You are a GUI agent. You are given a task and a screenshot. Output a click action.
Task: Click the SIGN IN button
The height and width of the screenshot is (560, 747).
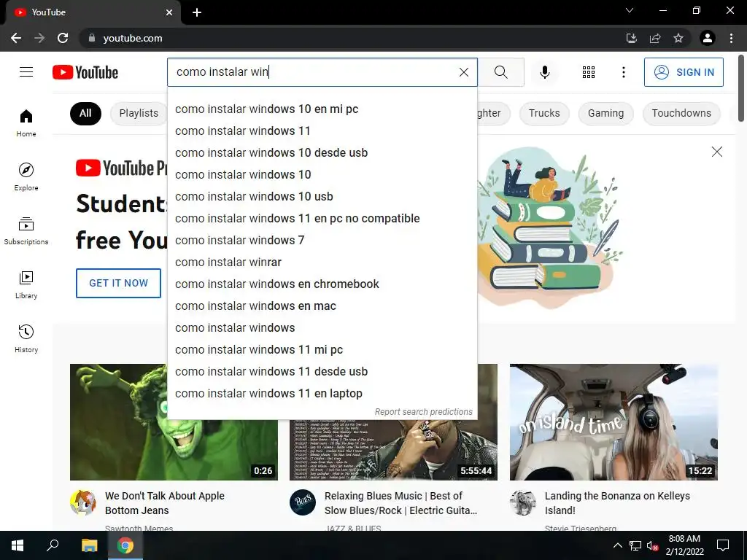pos(684,72)
